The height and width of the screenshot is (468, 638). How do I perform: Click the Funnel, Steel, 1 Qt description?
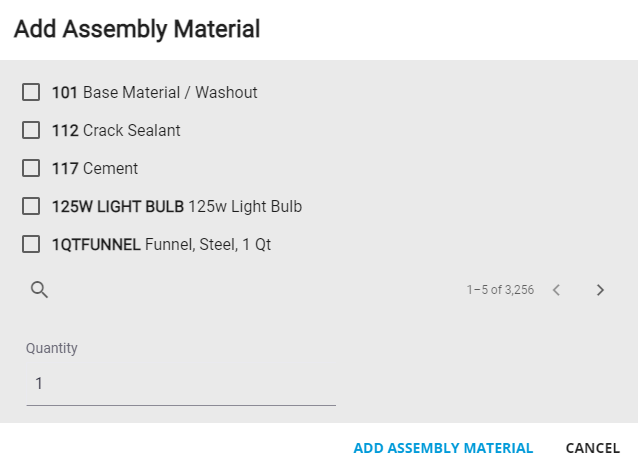[208, 245]
